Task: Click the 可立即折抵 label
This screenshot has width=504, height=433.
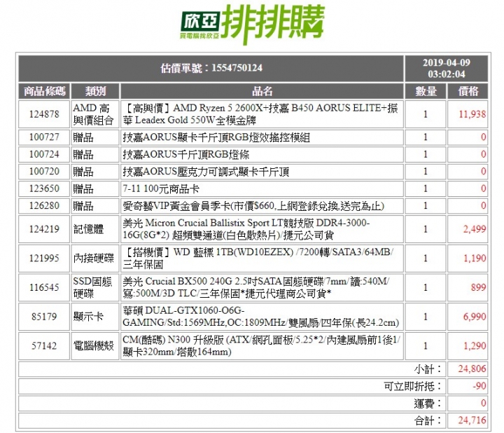Action: point(413,386)
